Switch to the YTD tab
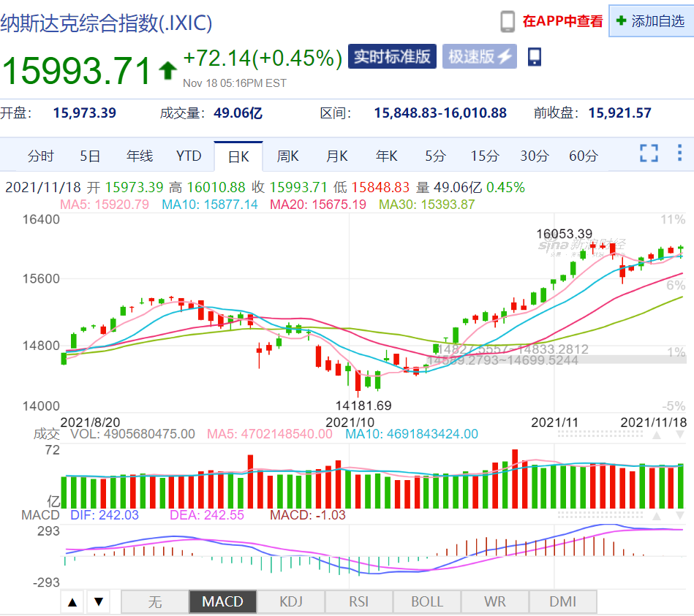The width and height of the screenshot is (694, 616). (189, 156)
